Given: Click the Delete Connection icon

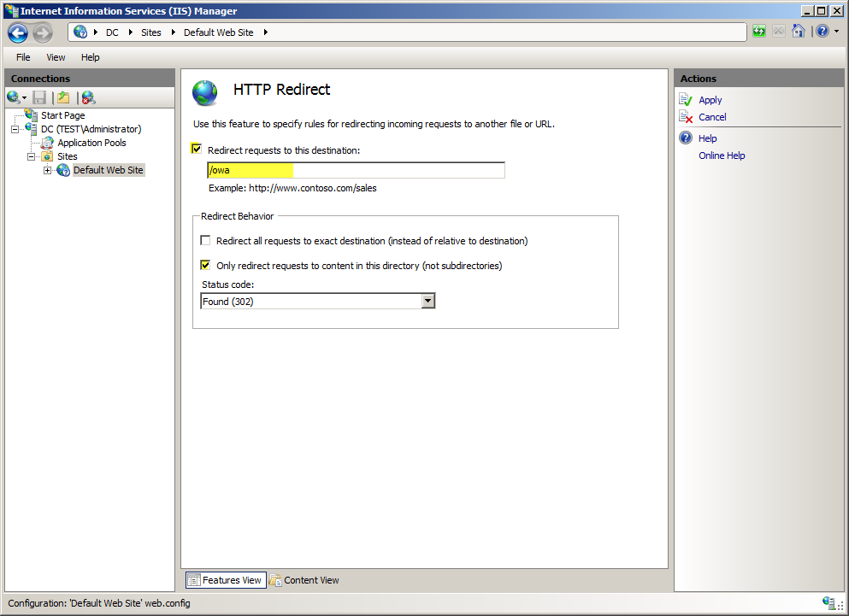Looking at the screenshot, I should 88,97.
